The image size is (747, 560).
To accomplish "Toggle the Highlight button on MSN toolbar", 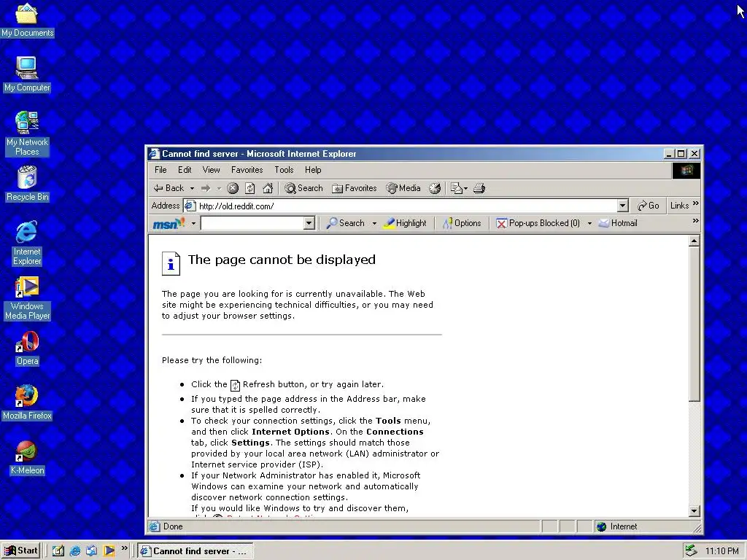I will pos(406,223).
